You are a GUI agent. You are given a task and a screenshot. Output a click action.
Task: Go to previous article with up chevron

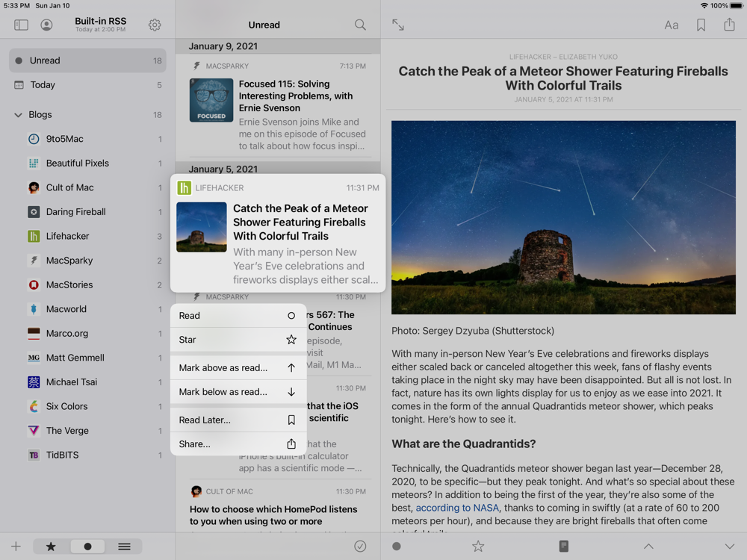[x=648, y=547]
